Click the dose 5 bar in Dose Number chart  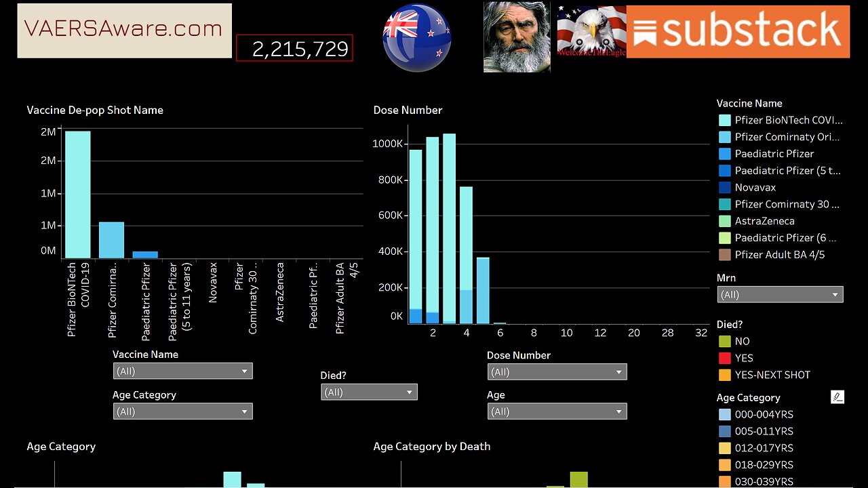(x=483, y=290)
